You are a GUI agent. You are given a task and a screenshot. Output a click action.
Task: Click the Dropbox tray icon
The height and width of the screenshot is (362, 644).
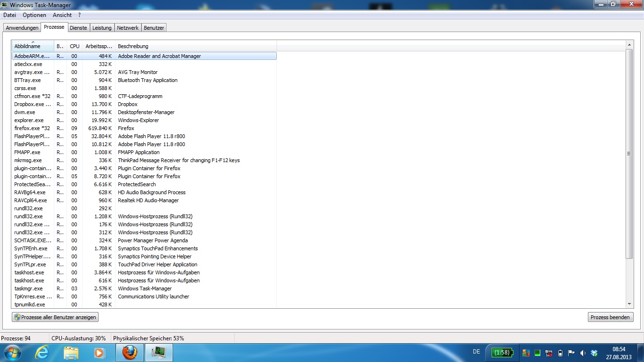[594, 353]
